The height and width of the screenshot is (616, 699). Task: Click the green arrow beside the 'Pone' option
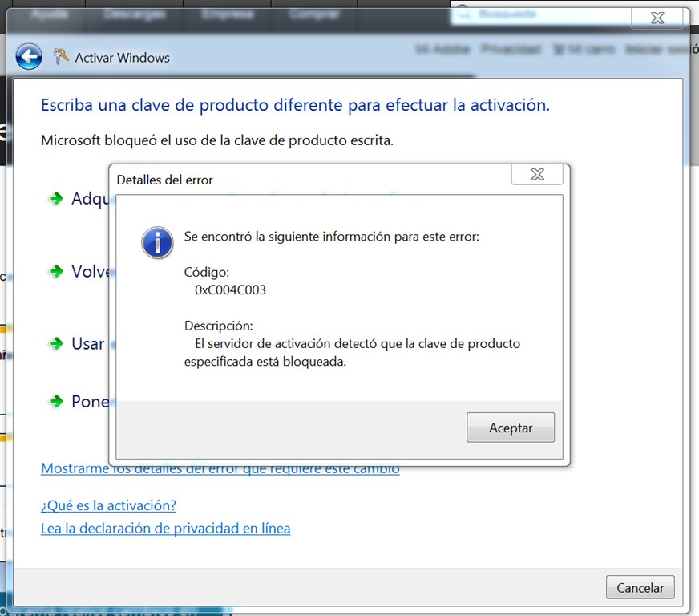point(56,401)
